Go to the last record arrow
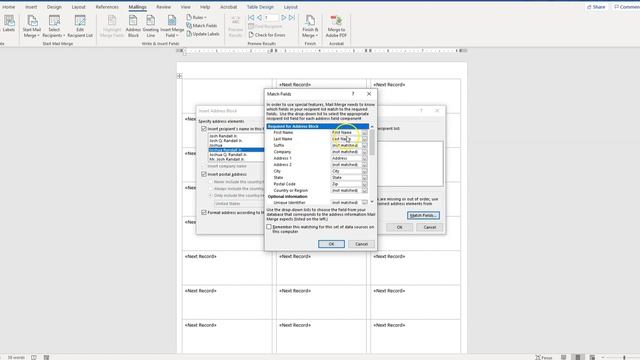Viewport: 640px width, 360px height. [x=292, y=18]
